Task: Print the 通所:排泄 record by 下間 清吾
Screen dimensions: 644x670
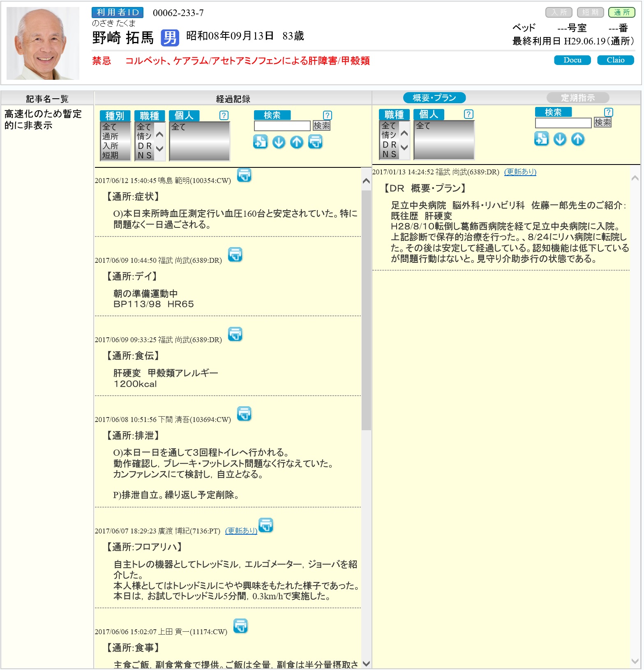Action: [244, 414]
